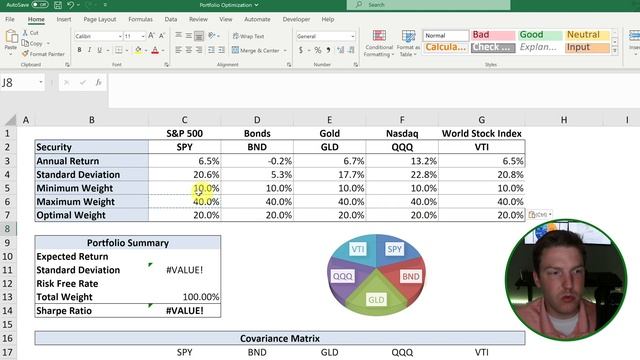Click the Search box
640x360 pixels.
(428, 4)
